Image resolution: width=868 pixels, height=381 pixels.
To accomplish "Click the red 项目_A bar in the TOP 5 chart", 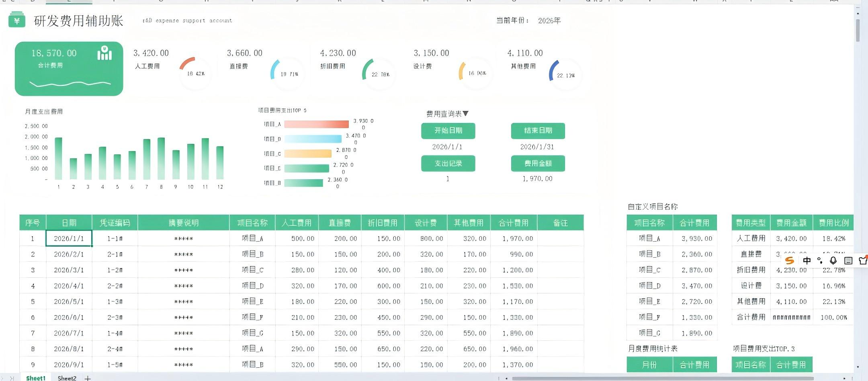I will tap(316, 124).
